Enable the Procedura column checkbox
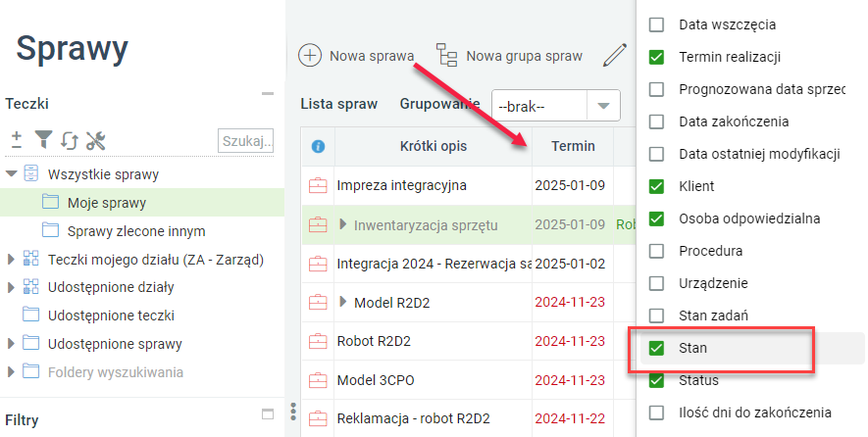 click(x=656, y=251)
